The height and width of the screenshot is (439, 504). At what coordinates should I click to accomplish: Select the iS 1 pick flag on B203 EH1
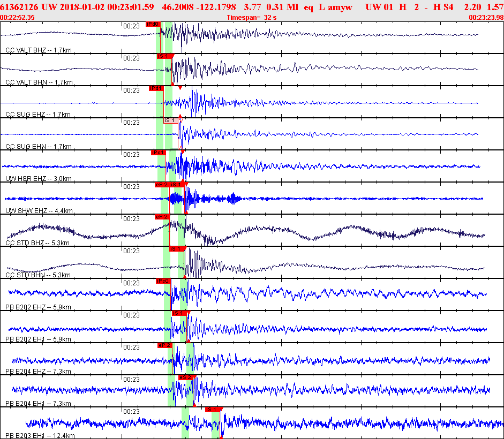click(213, 410)
